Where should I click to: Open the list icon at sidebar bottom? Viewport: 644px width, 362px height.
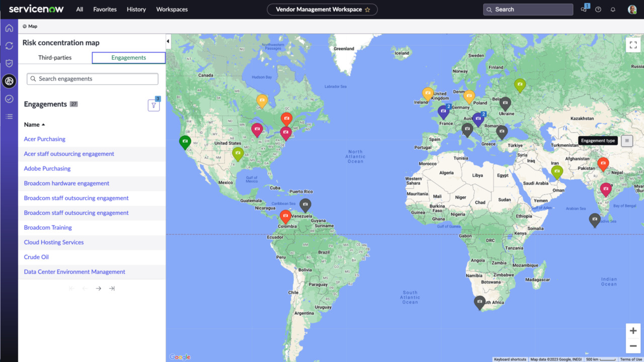[x=9, y=116]
